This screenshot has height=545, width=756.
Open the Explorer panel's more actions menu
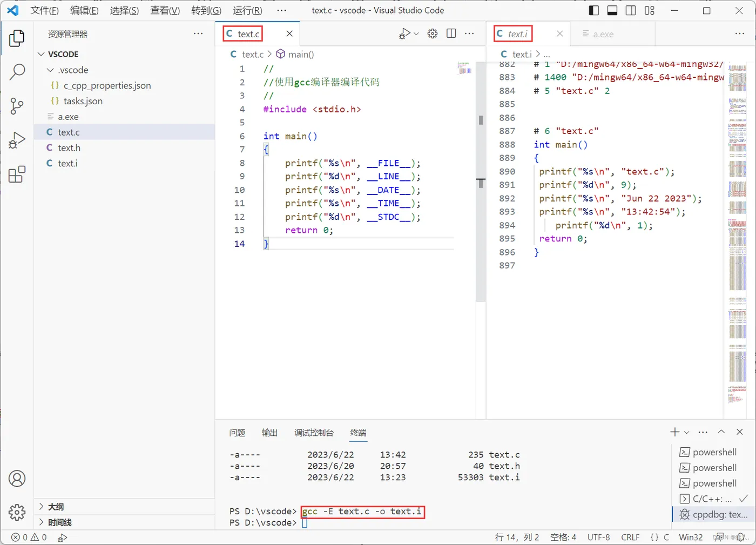point(198,33)
